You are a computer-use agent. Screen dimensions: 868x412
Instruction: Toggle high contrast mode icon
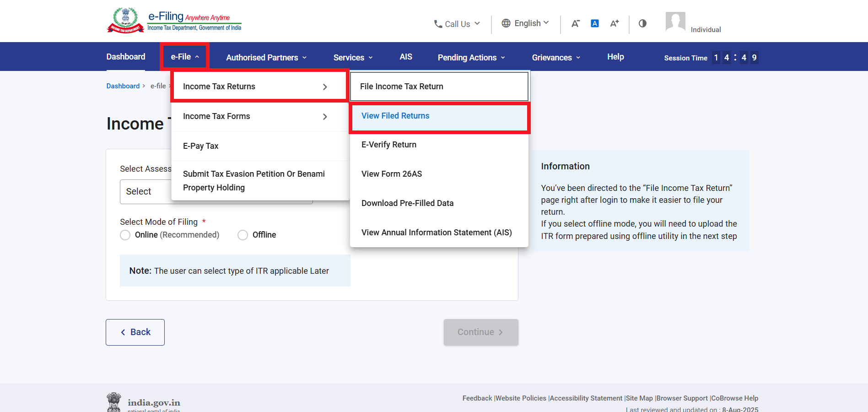coord(642,23)
